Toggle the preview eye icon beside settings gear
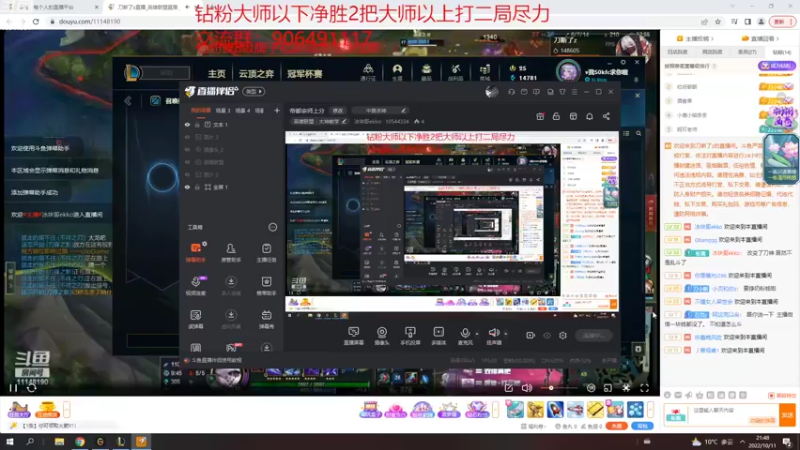The image size is (800, 450). point(547,336)
